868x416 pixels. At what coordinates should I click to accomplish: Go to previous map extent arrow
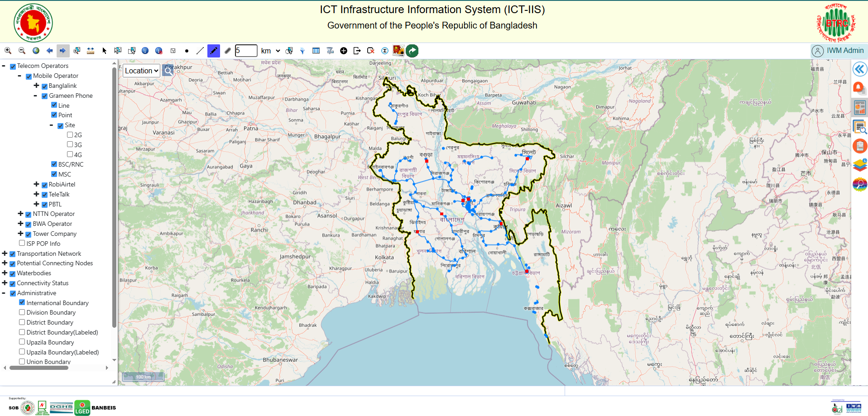pos(49,51)
